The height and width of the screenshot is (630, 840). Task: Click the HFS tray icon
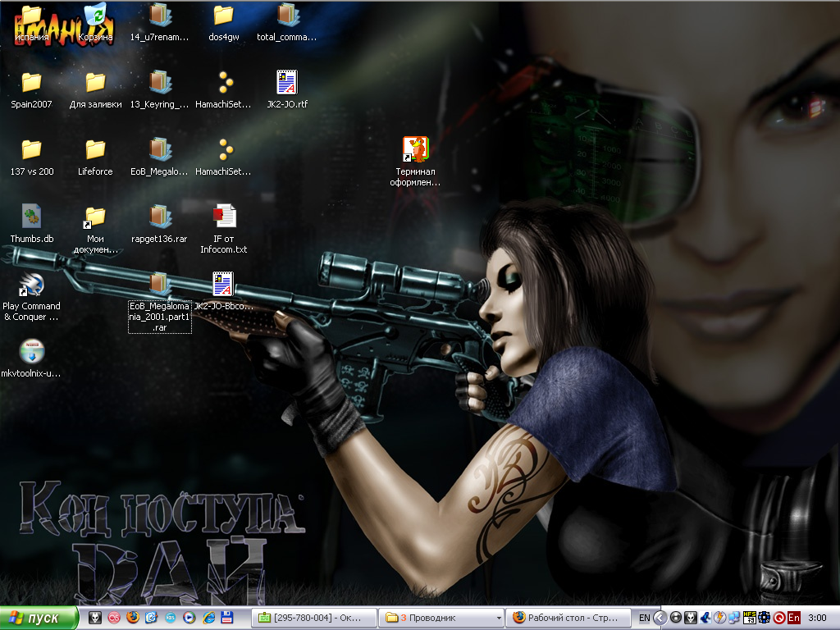click(750, 618)
